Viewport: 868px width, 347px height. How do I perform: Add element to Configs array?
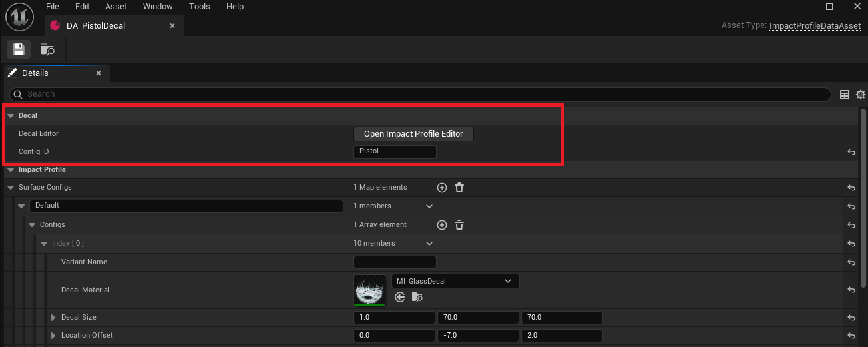(441, 225)
